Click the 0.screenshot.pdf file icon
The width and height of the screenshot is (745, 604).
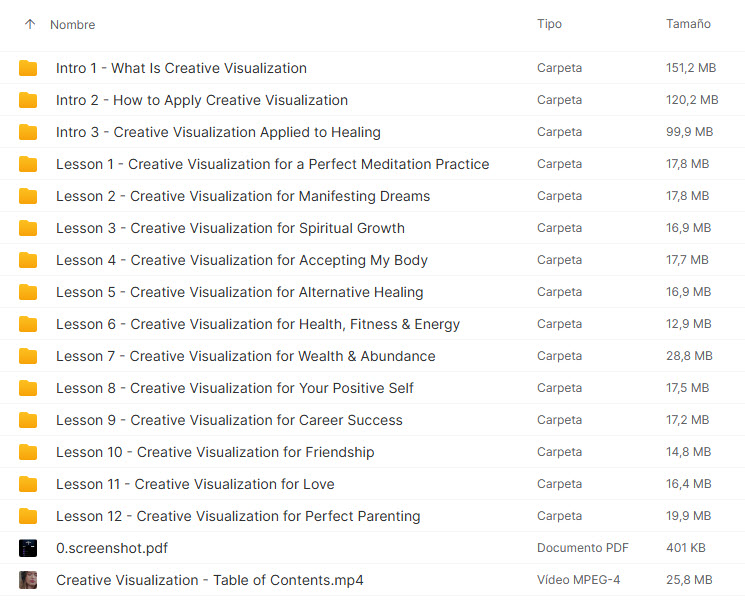point(28,548)
